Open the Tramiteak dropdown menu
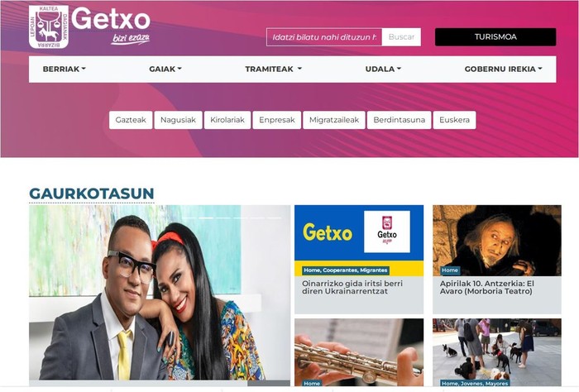Viewport: 579px width, 392px height. tap(273, 69)
